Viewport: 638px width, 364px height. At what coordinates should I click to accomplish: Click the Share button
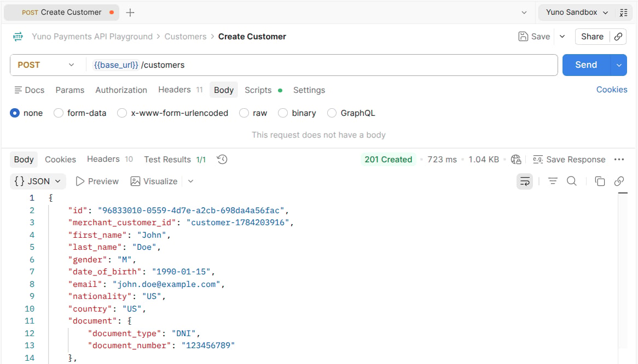(x=592, y=37)
